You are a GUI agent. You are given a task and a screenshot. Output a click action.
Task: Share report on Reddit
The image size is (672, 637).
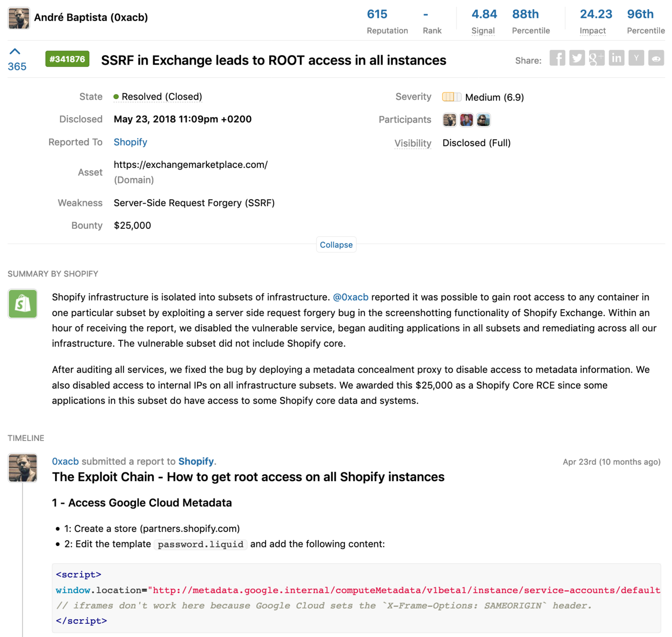(656, 59)
